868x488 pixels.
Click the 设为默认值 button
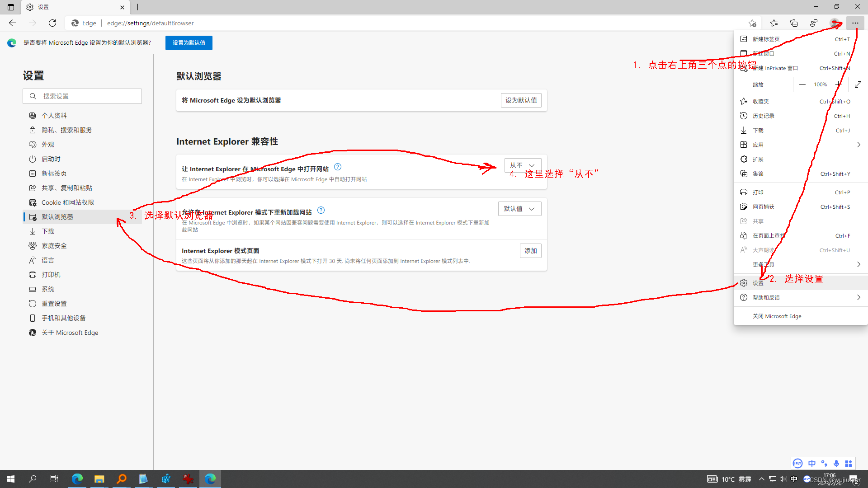[x=521, y=100]
